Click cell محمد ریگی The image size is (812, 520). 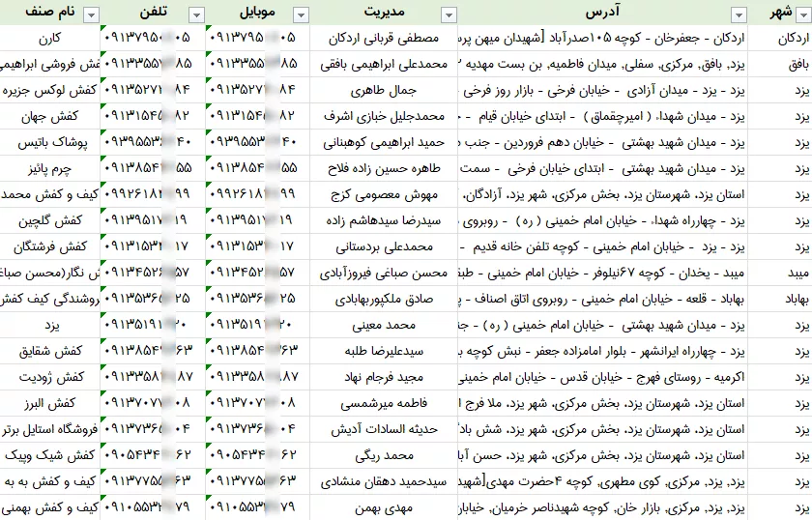pyautogui.click(x=384, y=455)
